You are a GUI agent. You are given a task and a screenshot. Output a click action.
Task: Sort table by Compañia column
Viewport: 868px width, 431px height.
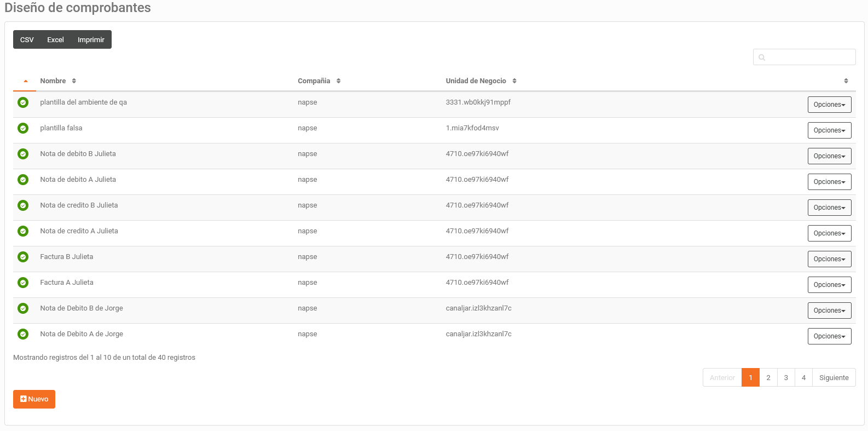tap(319, 81)
